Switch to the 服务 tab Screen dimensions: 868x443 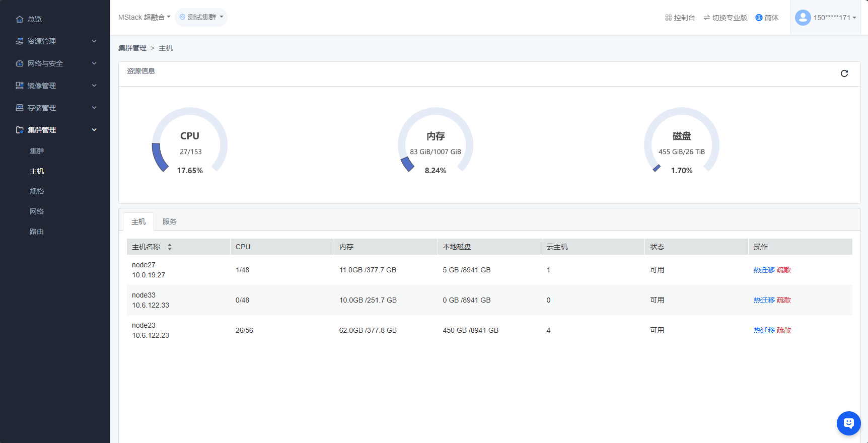coord(169,221)
